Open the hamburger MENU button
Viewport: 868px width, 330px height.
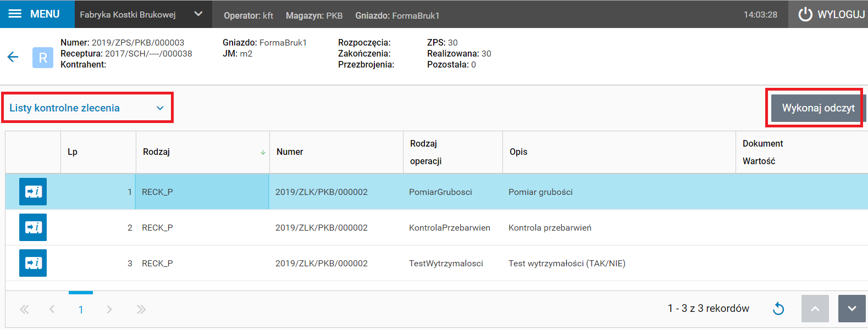(x=34, y=14)
